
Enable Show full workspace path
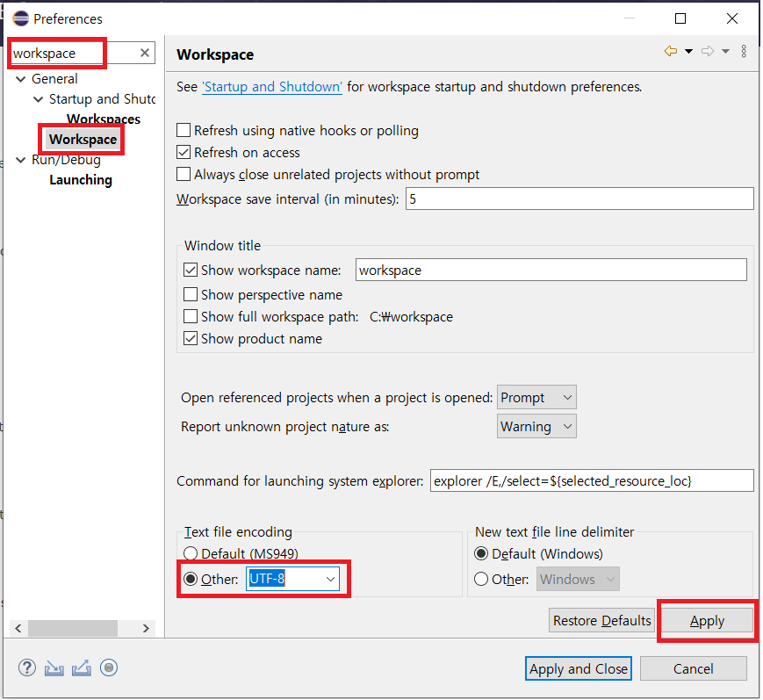click(191, 317)
